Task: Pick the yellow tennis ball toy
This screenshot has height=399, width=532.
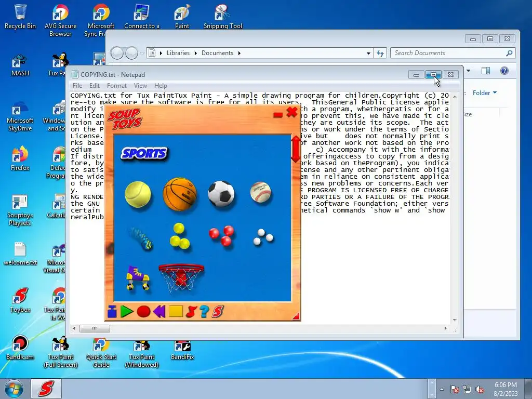Action: pyautogui.click(x=138, y=194)
